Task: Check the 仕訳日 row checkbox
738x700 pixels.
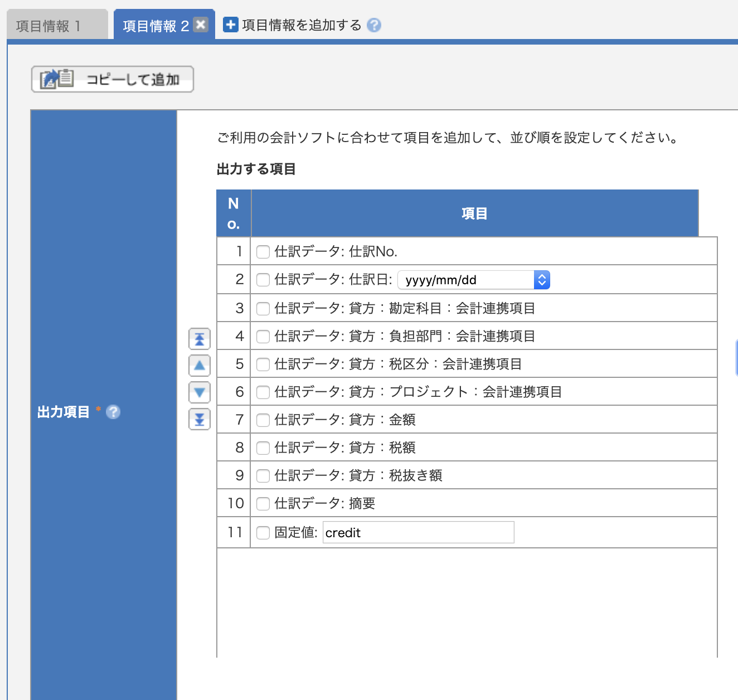Action: click(263, 280)
